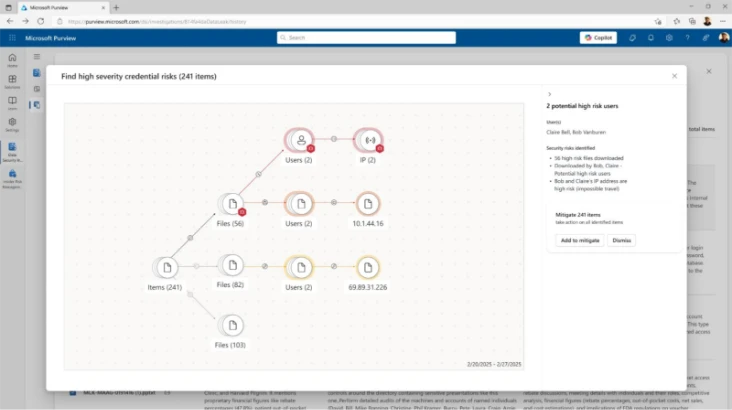Open Insider Risk Management in sidebar
The width and height of the screenshot is (732, 410).
[12, 179]
